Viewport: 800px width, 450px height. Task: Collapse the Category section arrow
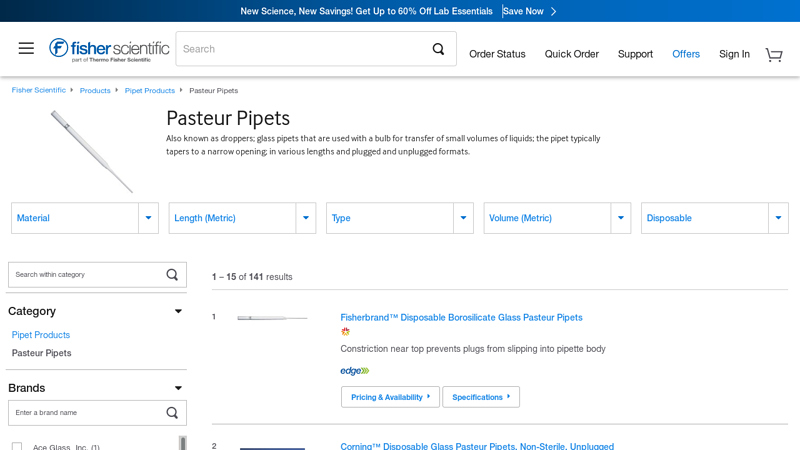point(178,311)
